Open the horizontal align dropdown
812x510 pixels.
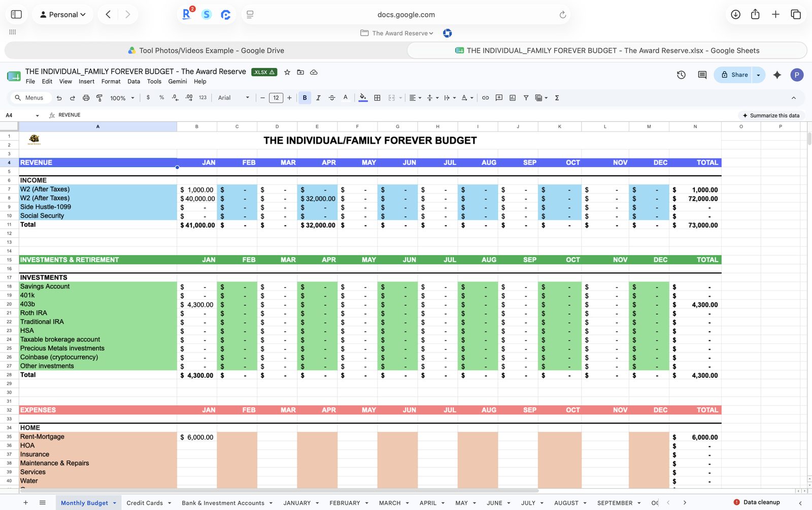[x=415, y=98]
